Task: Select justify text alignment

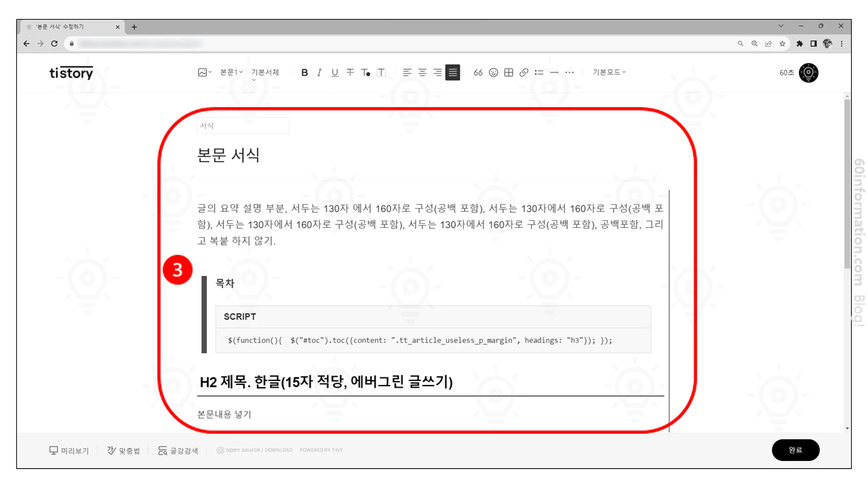Action: pos(453,73)
